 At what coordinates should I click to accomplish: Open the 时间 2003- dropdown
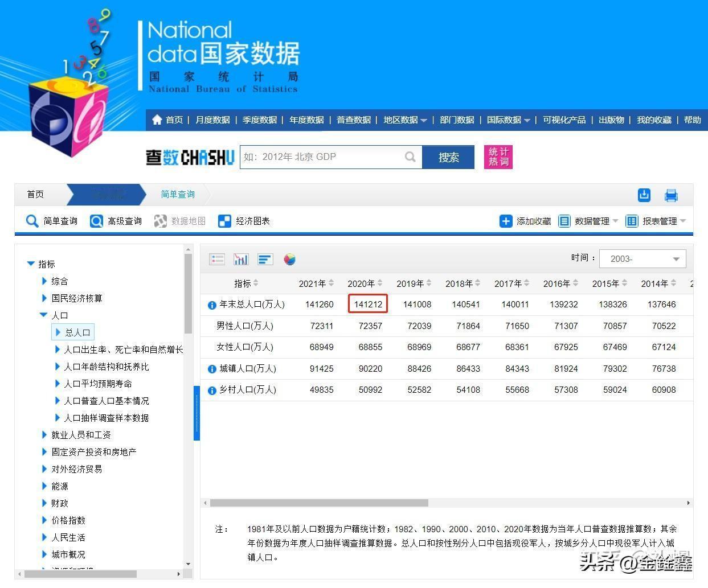click(643, 258)
